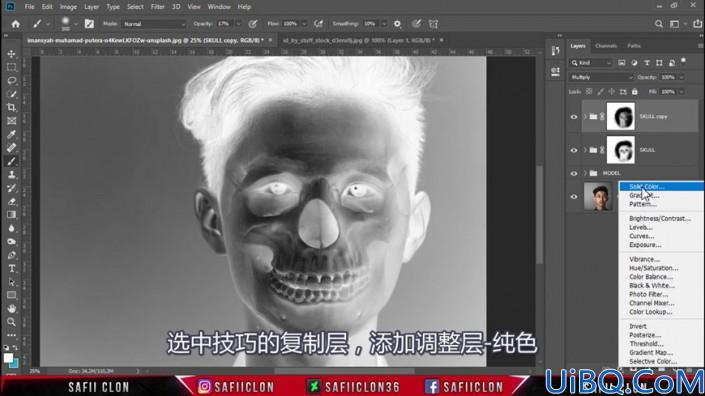Viewport: 705px width, 396px height.
Task: Select the Dodge tool
Action: 12,242
